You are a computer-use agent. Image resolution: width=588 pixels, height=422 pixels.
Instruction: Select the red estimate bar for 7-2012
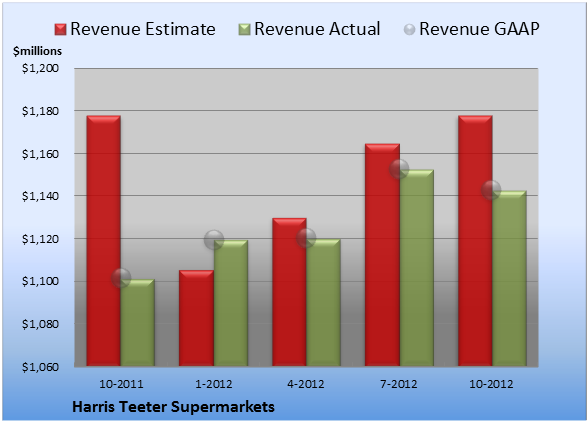pyautogui.click(x=382, y=255)
